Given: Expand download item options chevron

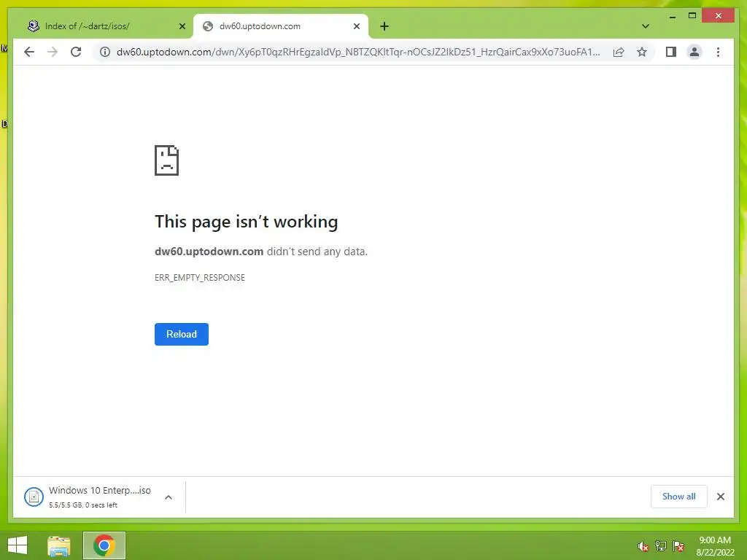Looking at the screenshot, I should click(x=169, y=497).
